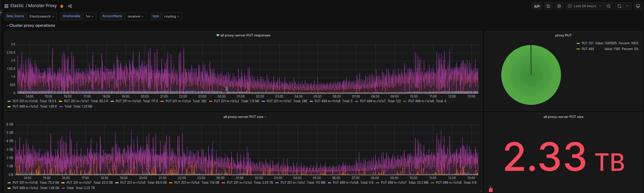The image size is (644, 193).
Task: Toggle PUT 201 m-r1z1s2 series in size legend
Action: coord(239,183)
